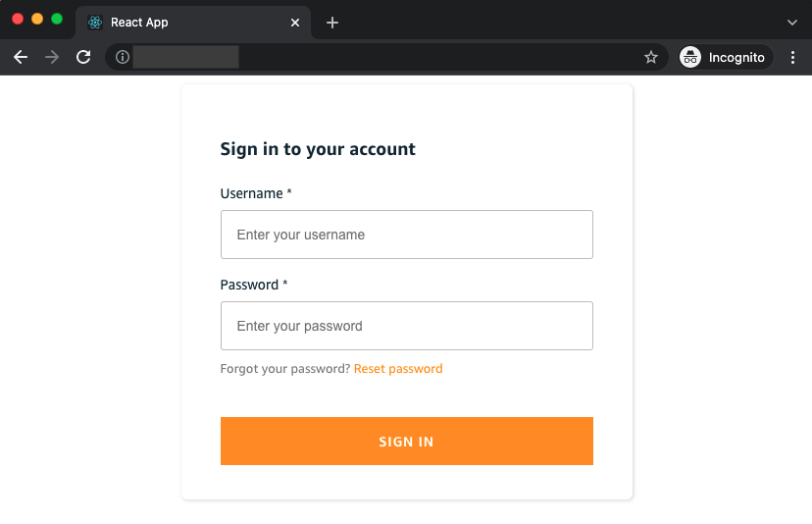
Task: Close the window with red button
Action: 18,19
